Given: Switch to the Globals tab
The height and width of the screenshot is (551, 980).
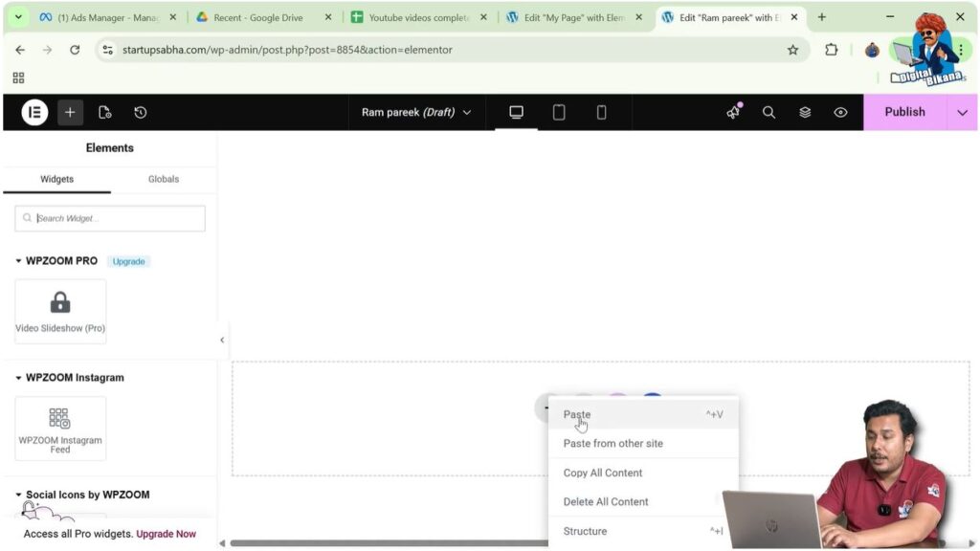Looking at the screenshot, I should 164,179.
